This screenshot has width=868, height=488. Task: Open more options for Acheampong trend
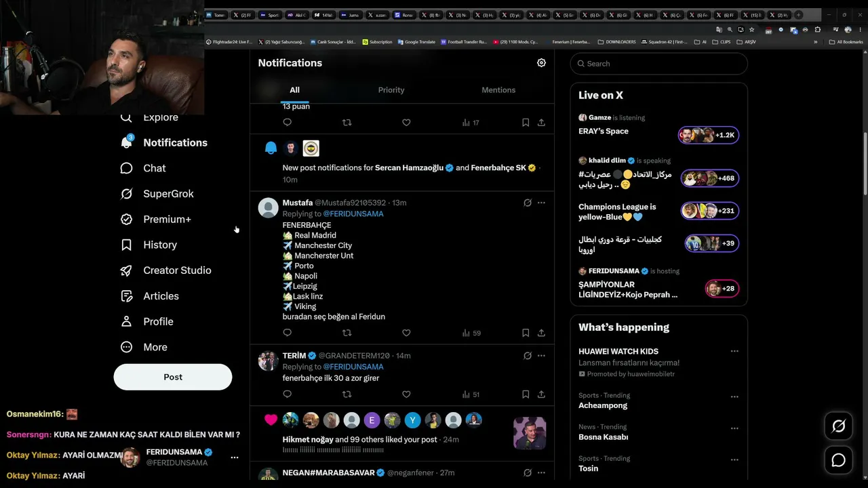[734, 396]
